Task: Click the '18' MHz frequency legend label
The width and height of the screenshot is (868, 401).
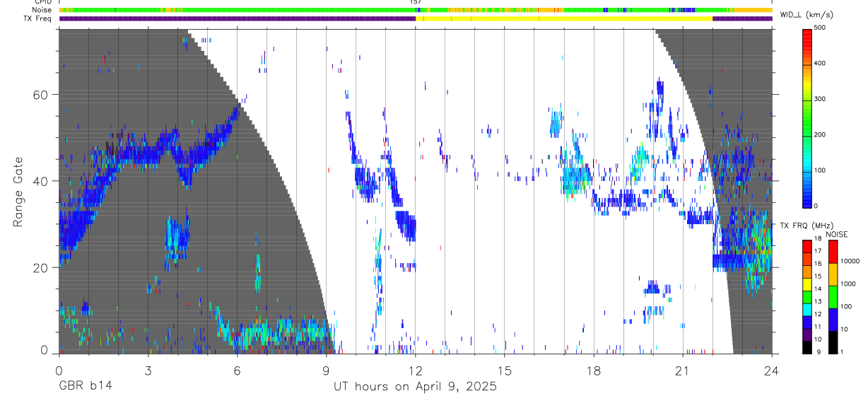Action: point(819,240)
